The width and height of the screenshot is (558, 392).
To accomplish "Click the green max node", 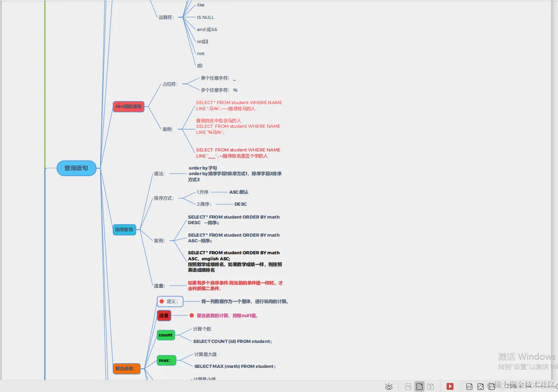I will (x=166, y=361).
